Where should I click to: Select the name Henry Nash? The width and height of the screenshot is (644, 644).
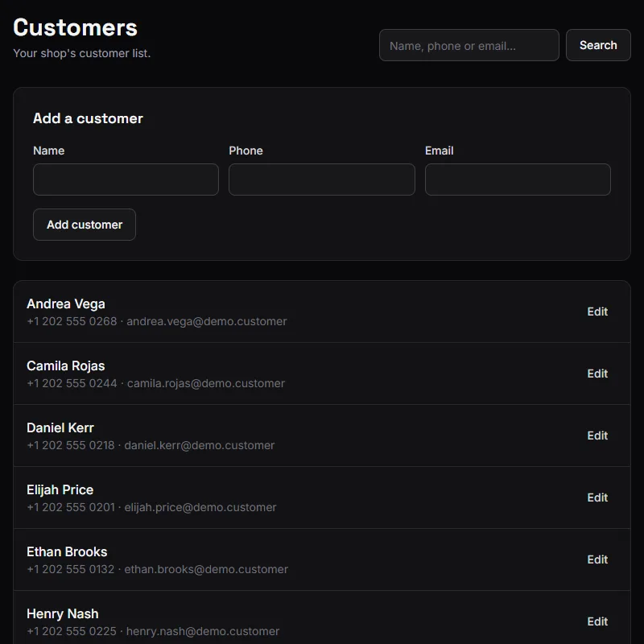click(x=63, y=614)
